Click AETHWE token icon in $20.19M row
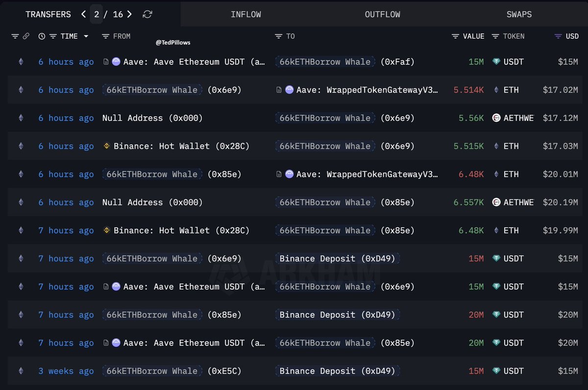Screen dimensions: 588x390 pos(496,202)
